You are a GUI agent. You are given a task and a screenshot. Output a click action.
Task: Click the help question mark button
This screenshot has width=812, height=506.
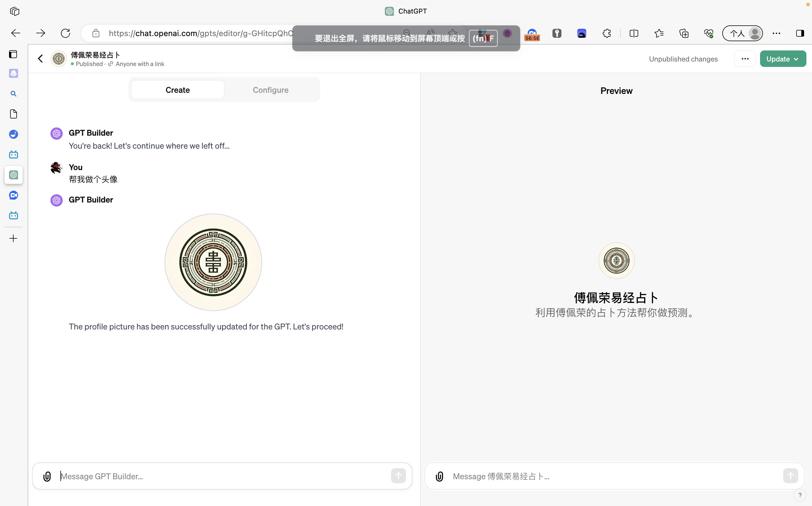tap(800, 495)
